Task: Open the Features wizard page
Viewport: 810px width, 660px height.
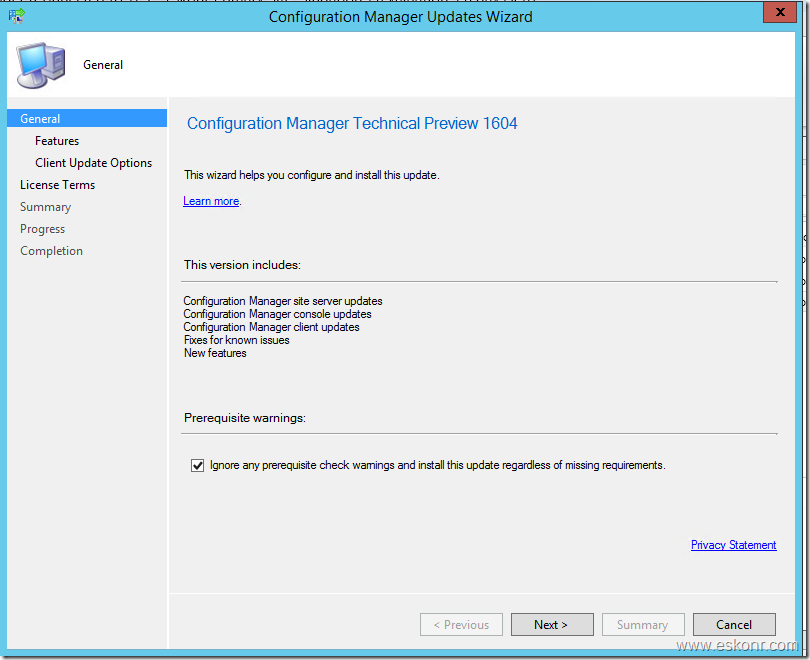Action: point(57,141)
